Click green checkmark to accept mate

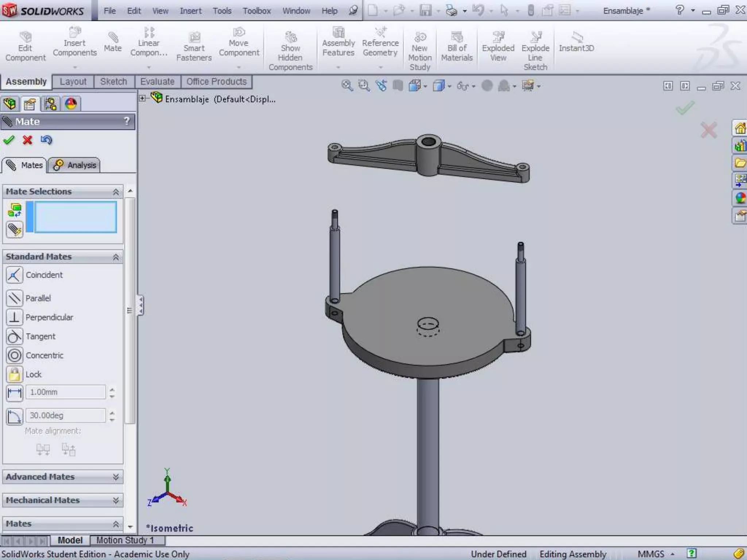tap(9, 140)
